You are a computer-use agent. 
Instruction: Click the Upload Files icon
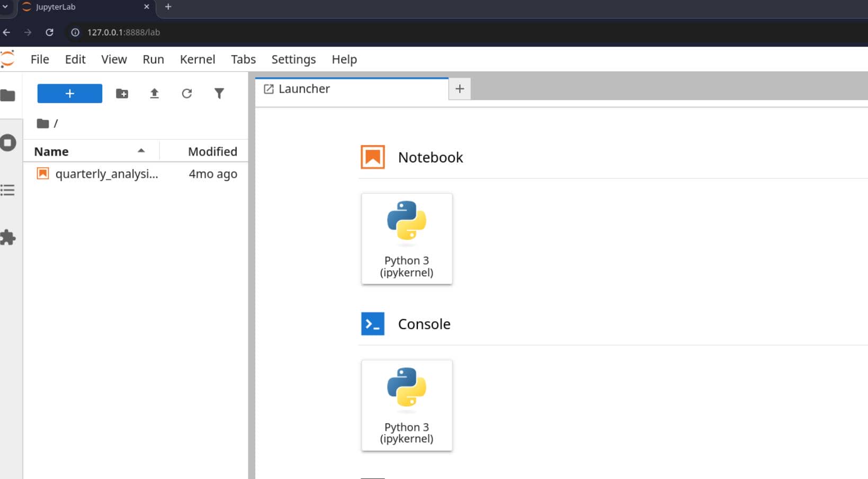pyautogui.click(x=154, y=94)
